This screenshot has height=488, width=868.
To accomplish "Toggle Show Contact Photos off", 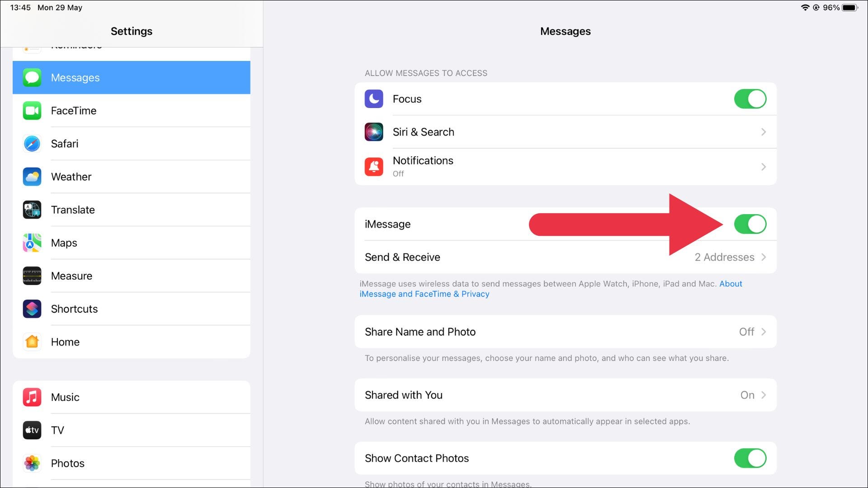I will click(750, 458).
